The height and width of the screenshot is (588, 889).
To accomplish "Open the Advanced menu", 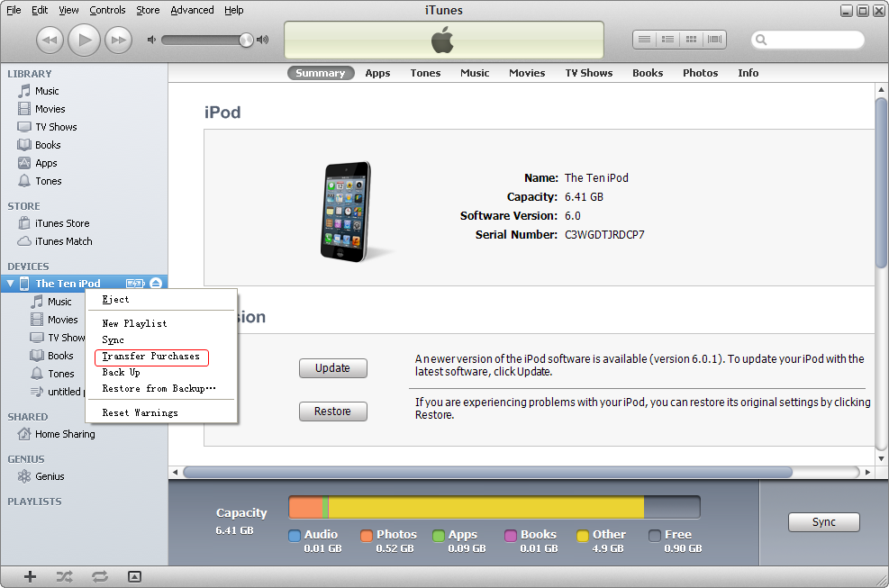I will pos(192,10).
